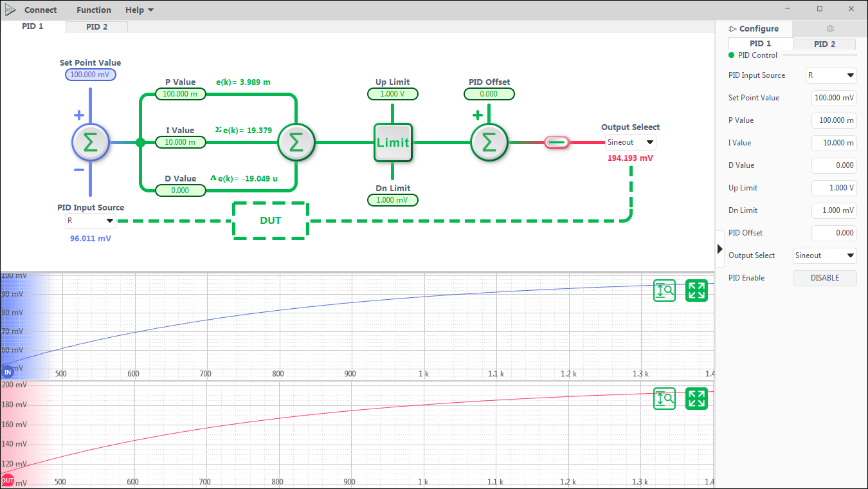
Task: Click the vertical zoom icon on input chart
Action: click(665, 291)
